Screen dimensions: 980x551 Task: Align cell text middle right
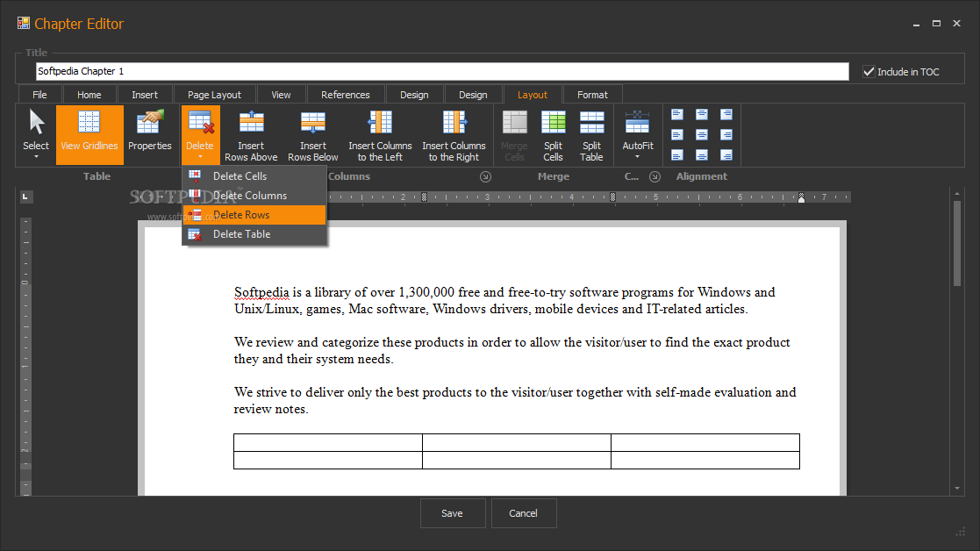point(726,135)
